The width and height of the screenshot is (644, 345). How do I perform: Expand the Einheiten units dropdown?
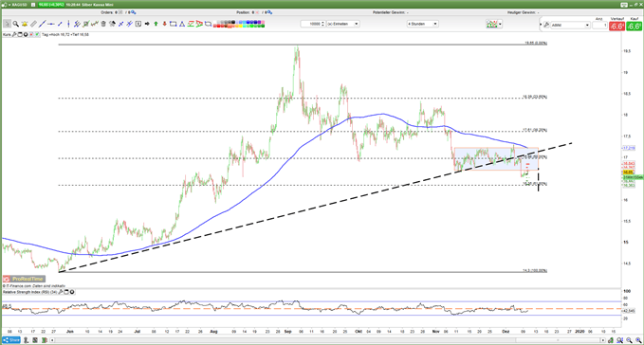pos(343,24)
